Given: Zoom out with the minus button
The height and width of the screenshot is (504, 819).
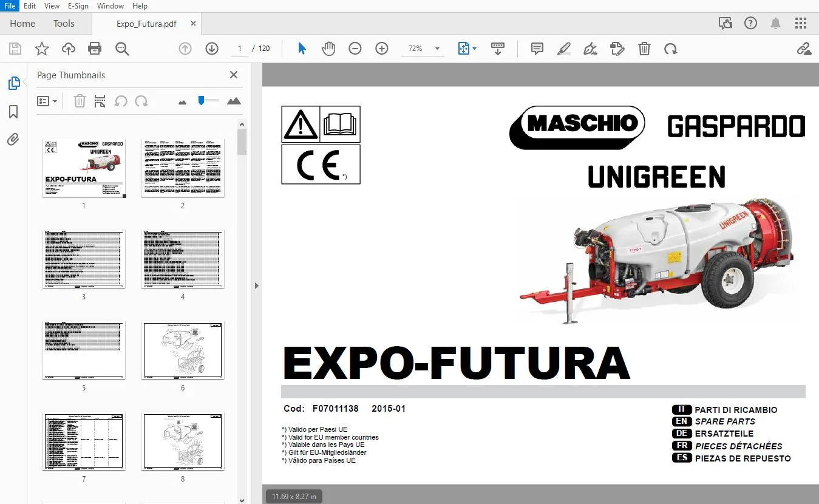Looking at the screenshot, I should coord(355,49).
